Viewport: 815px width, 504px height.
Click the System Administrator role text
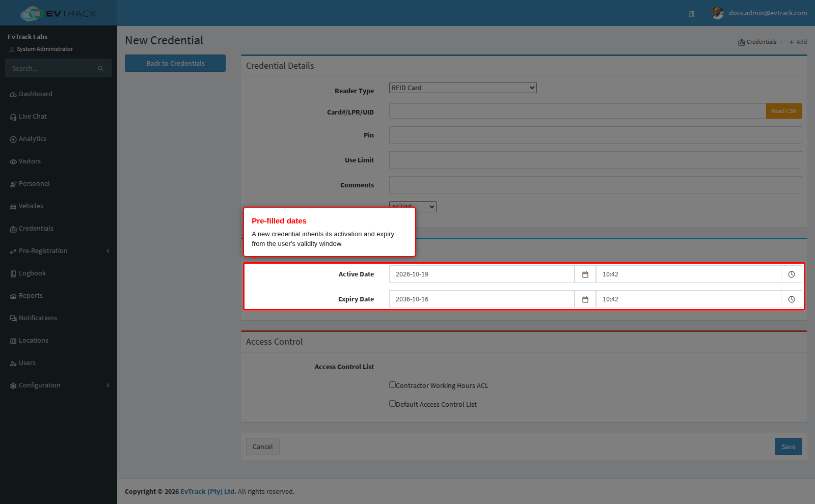(45, 49)
